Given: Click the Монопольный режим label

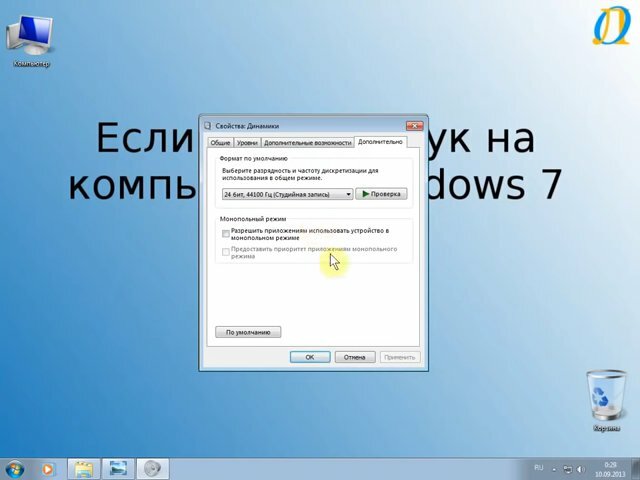Looking at the screenshot, I should 253,219.
